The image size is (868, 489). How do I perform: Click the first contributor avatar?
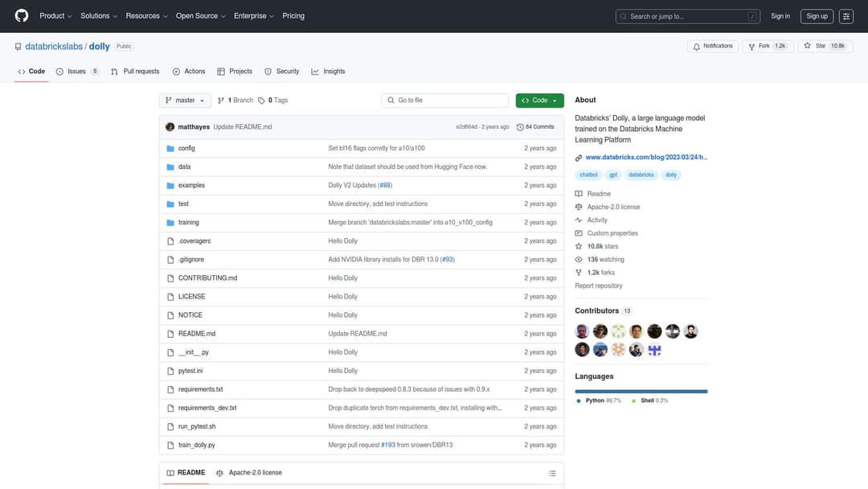pos(583,331)
